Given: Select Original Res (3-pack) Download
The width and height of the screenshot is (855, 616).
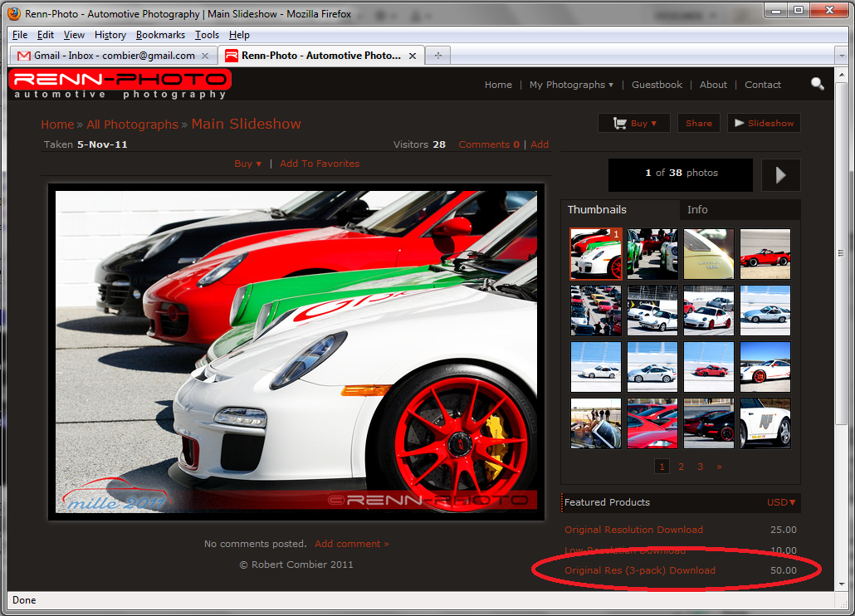Looking at the screenshot, I should [x=639, y=570].
